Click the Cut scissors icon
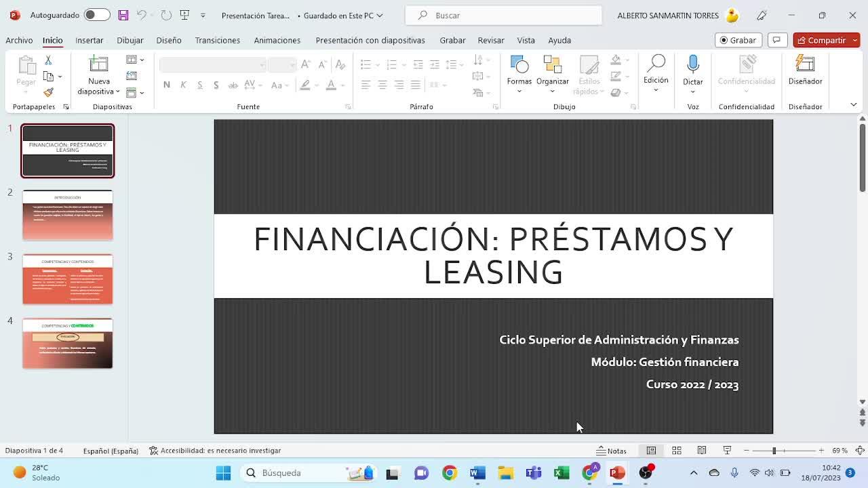This screenshot has width=868, height=488. point(48,60)
